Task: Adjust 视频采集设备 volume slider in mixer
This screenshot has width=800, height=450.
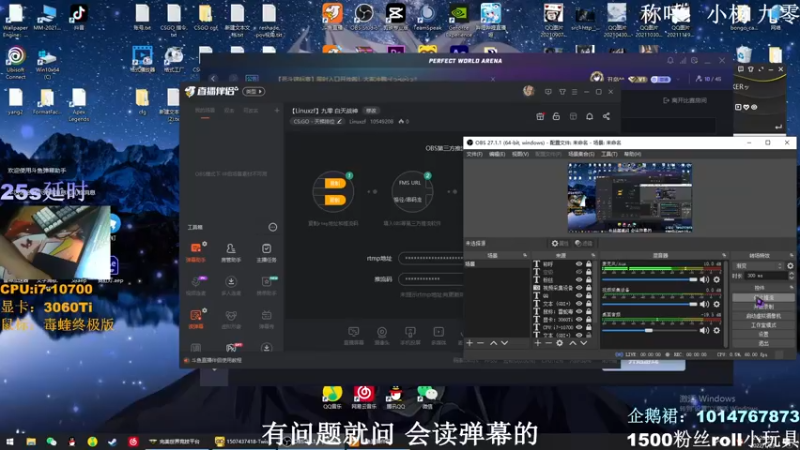Action: click(x=649, y=304)
